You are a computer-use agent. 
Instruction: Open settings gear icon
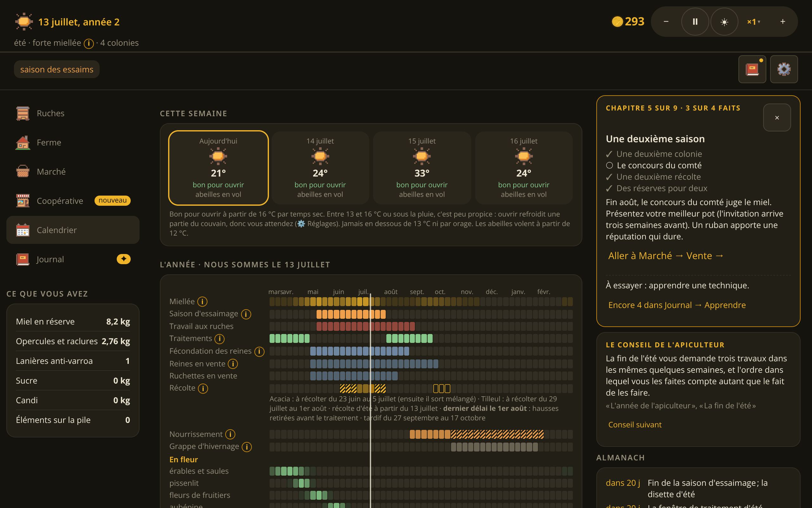(x=784, y=69)
